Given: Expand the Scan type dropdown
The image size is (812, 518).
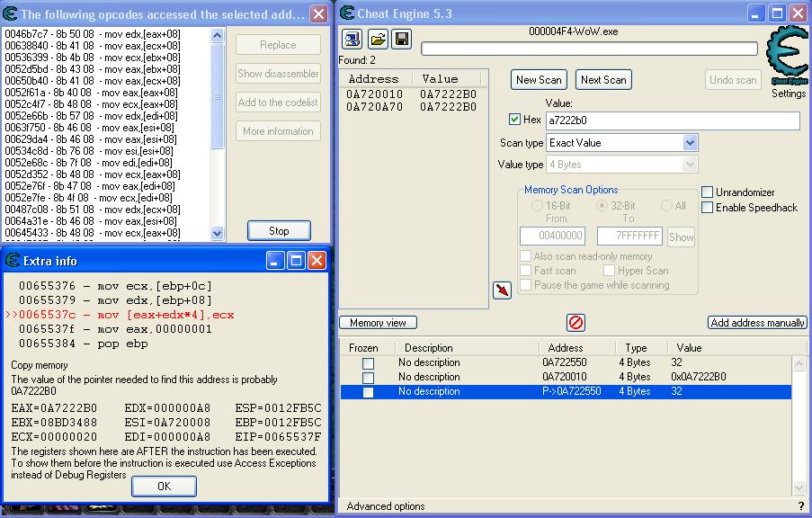Looking at the screenshot, I should tap(690, 143).
